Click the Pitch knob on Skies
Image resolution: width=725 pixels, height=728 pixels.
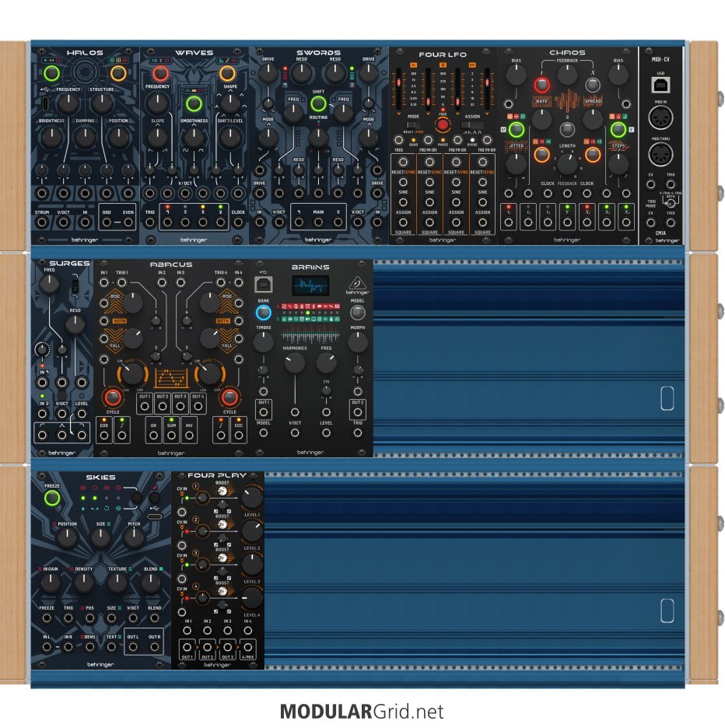click(x=135, y=537)
